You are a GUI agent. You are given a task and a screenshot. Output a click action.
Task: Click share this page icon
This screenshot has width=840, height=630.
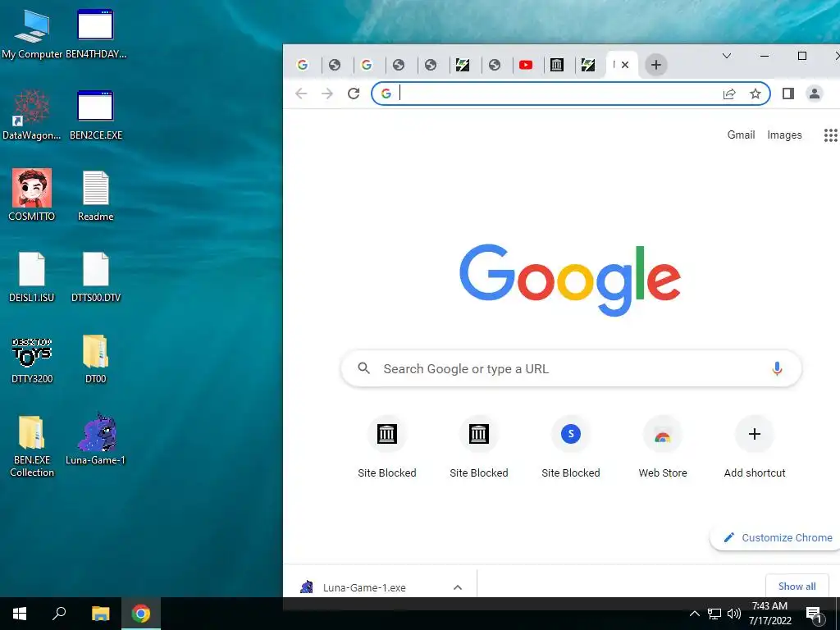tap(729, 94)
